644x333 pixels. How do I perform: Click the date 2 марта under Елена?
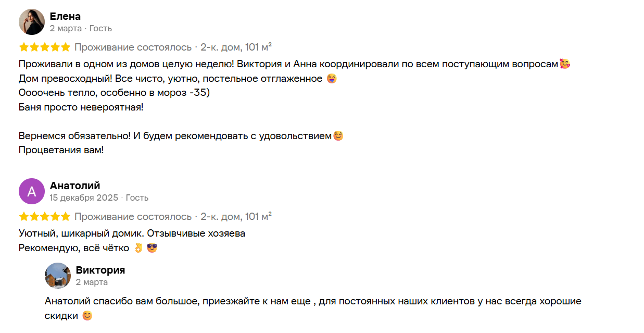tap(66, 28)
